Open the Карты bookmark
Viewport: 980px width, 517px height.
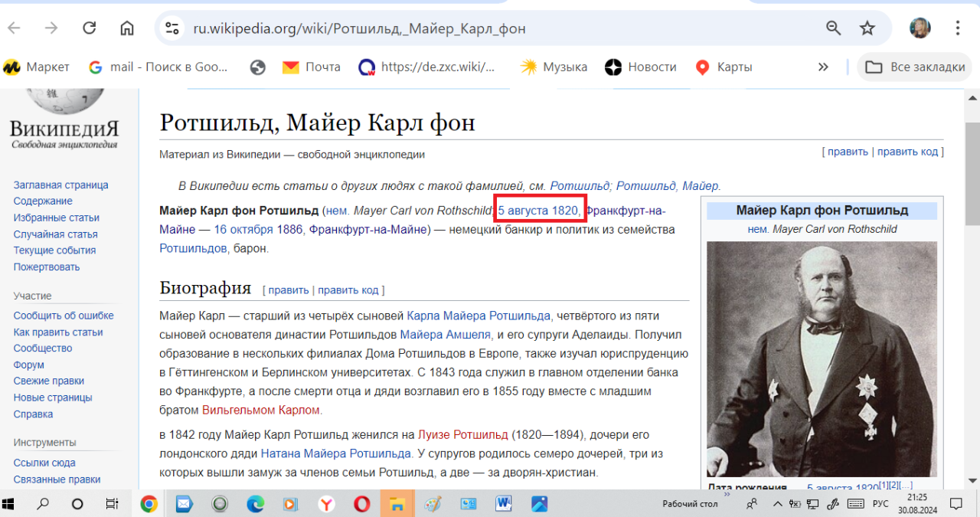724,67
